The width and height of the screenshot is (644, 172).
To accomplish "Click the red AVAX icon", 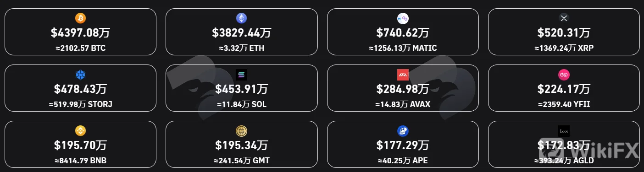I will [403, 75].
